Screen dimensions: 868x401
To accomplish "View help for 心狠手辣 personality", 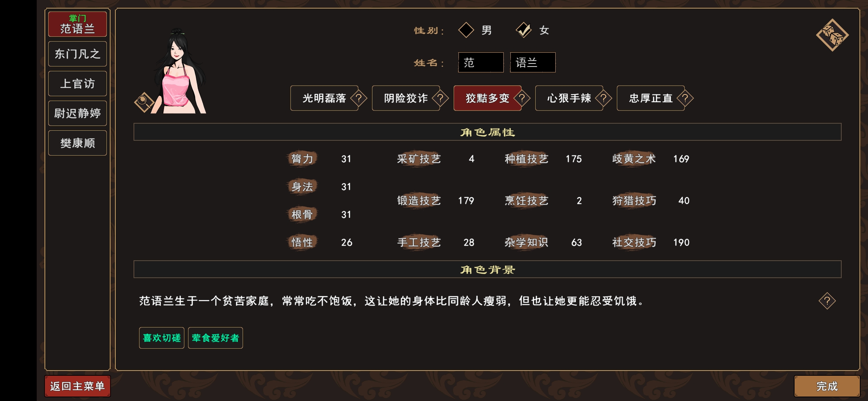I will (x=603, y=99).
